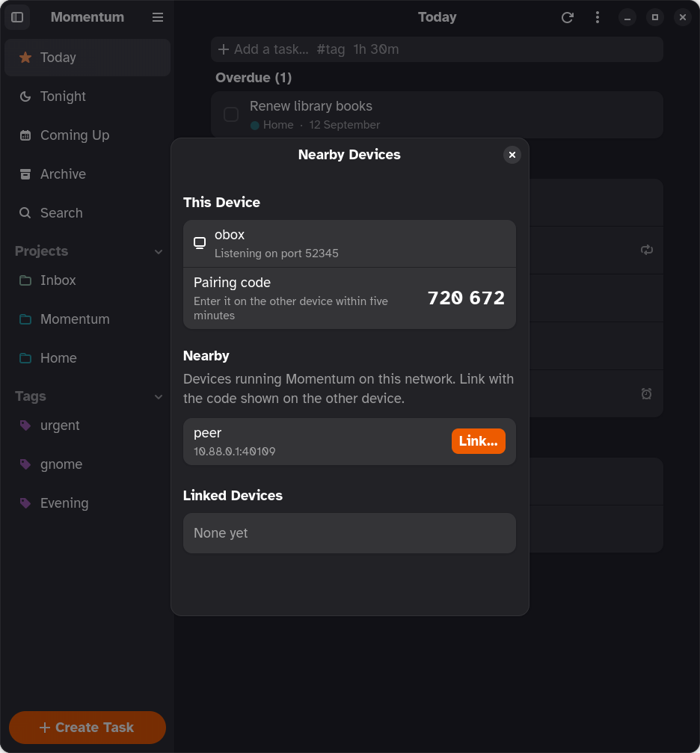The image size is (700, 753).
Task: Click the Create Task button
Action: 87,727
